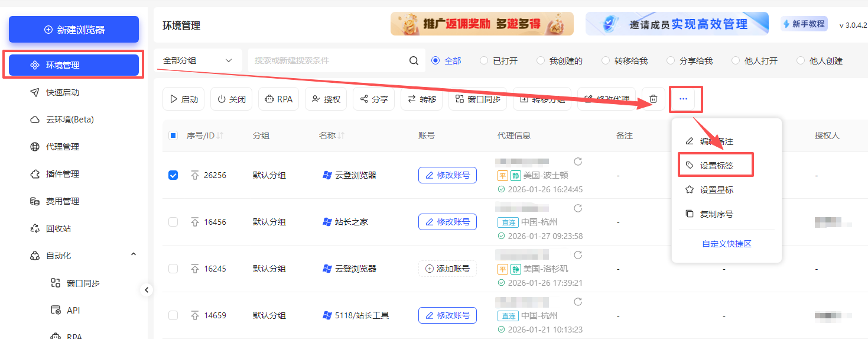Check the checkbox for row 16456

pyautogui.click(x=173, y=222)
